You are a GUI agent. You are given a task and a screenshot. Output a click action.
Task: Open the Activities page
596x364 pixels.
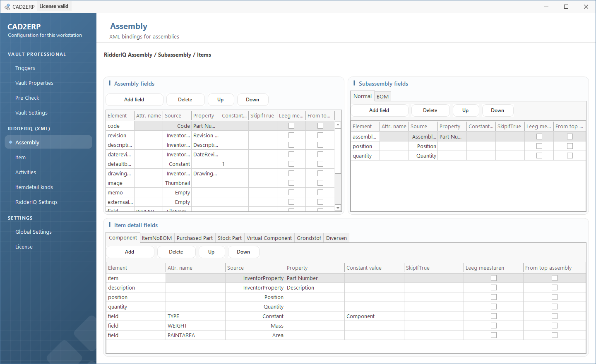(x=26, y=172)
